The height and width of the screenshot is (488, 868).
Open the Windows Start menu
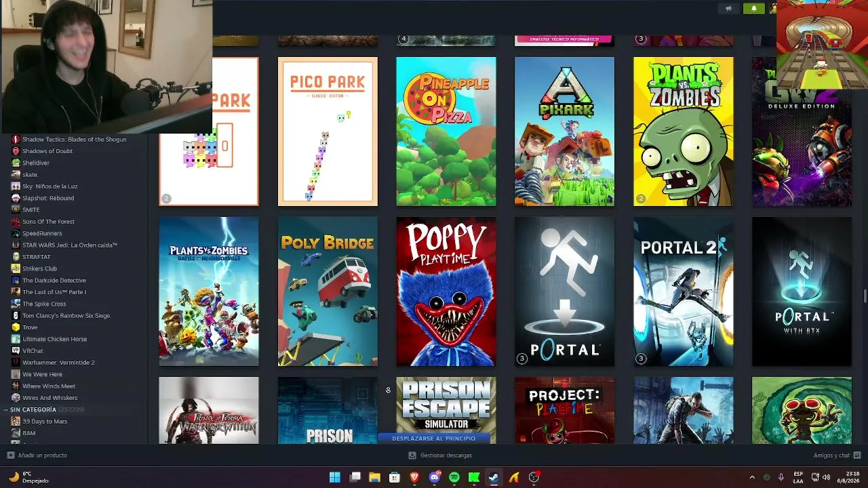[334, 477]
